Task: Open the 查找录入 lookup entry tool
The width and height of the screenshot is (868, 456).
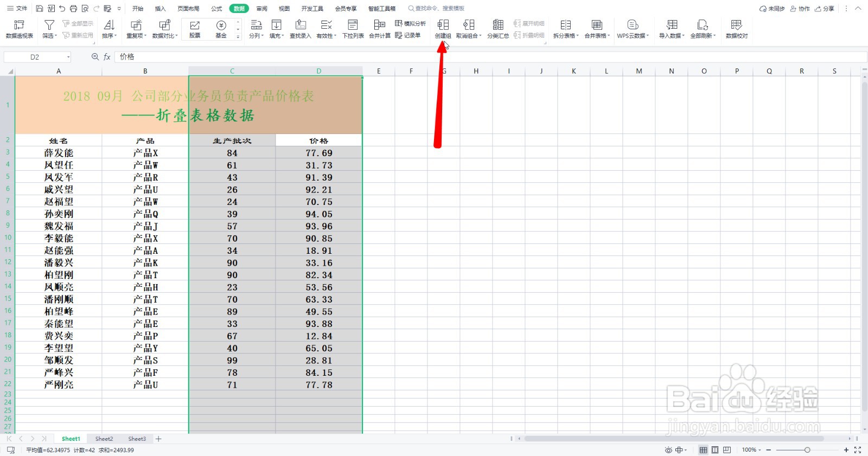Action: [301, 29]
